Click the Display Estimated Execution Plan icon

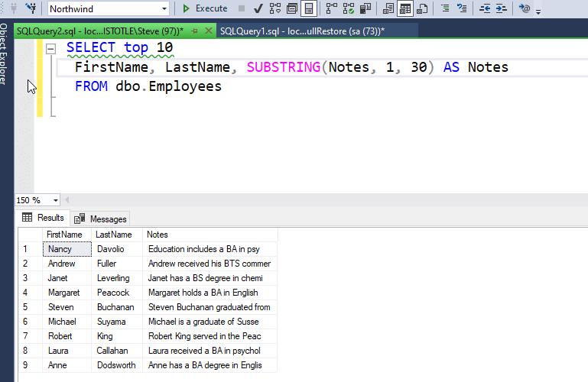click(275, 8)
